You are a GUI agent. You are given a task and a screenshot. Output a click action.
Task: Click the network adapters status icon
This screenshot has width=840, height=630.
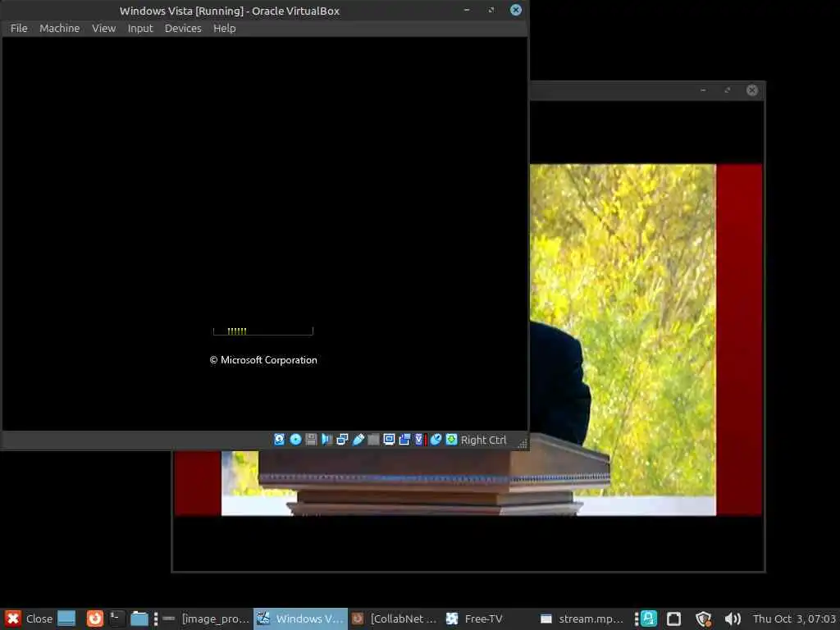[342, 440]
